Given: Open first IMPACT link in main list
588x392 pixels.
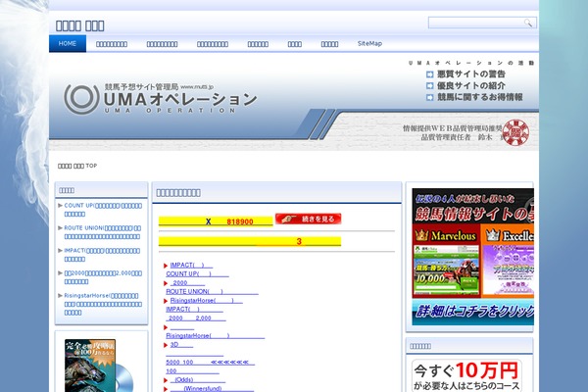Looking at the screenshot, I should click(191, 266).
